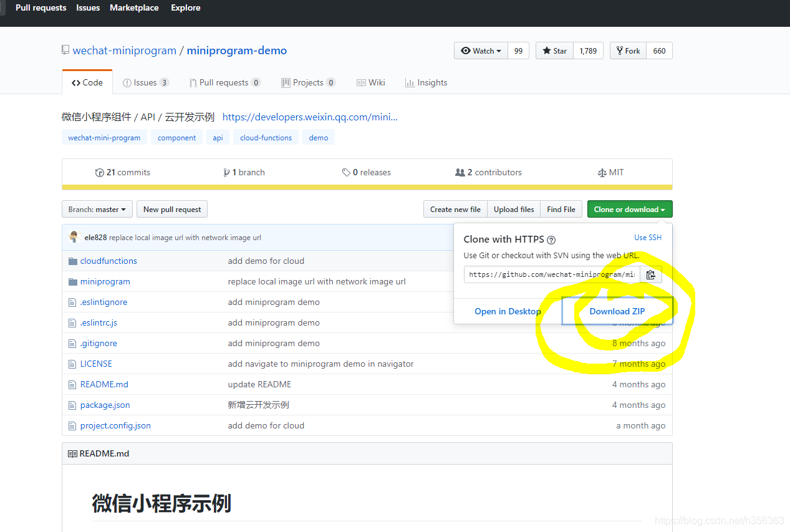This screenshot has height=532, width=790.
Task: Click the .gitignore file icon
Action: [x=72, y=343]
